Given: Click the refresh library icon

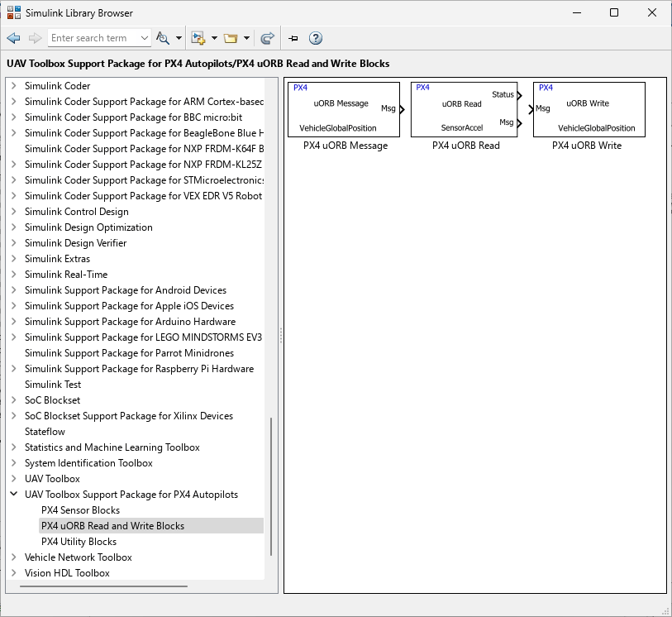Looking at the screenshot, I should [268, 38].
